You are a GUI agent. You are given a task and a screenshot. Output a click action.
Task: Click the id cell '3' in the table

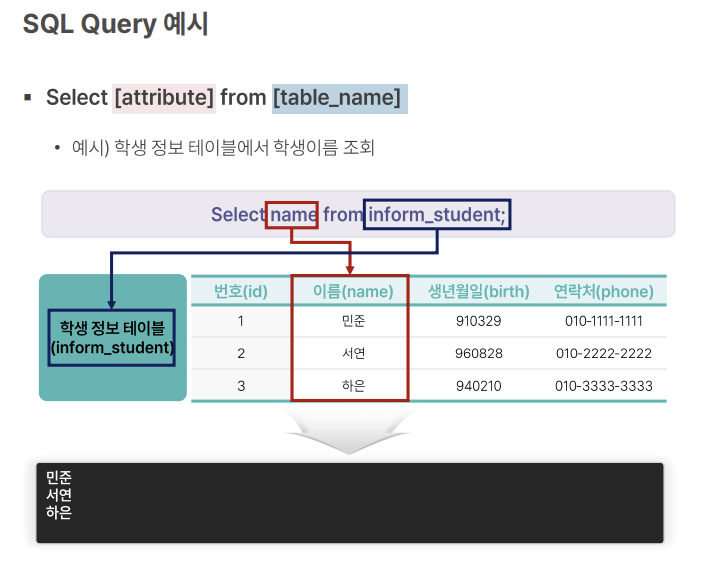241,386
